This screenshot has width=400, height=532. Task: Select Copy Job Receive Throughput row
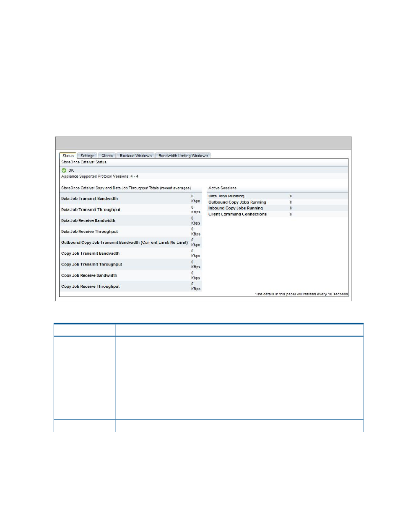pos(131,287)
